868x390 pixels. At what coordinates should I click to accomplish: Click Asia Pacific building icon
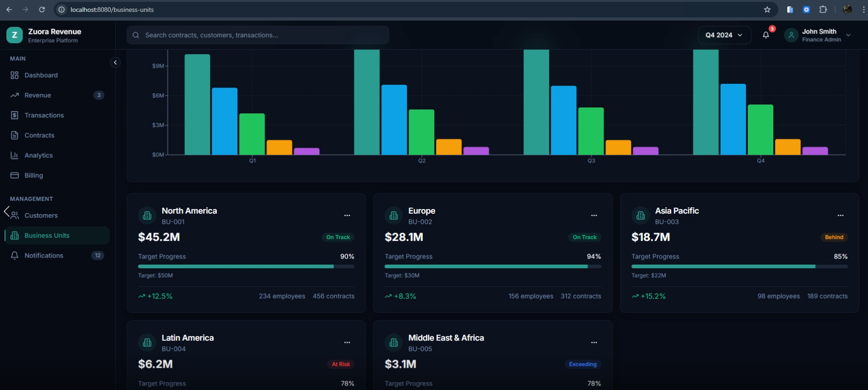640,215
